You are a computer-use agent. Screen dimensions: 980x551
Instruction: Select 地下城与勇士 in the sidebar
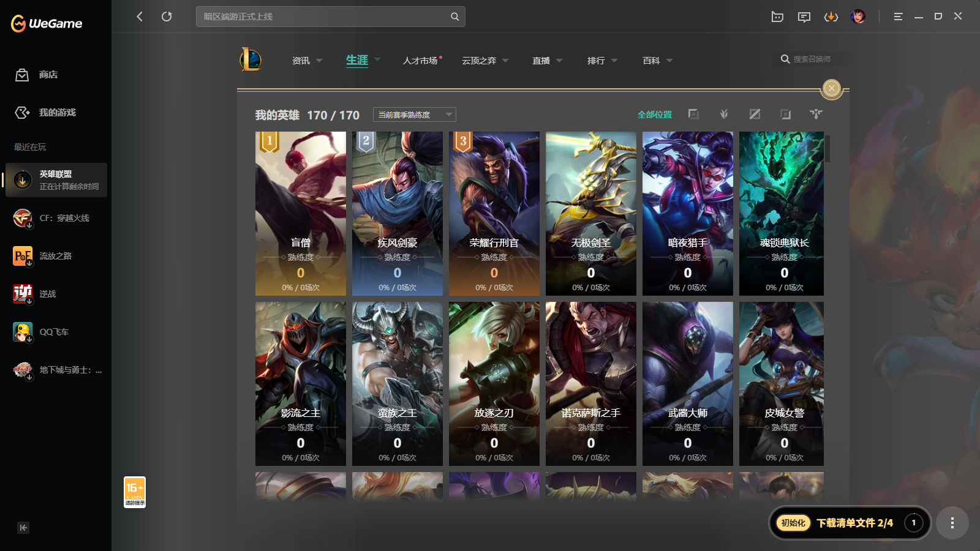pyautogui.click(x=56, y=370)
